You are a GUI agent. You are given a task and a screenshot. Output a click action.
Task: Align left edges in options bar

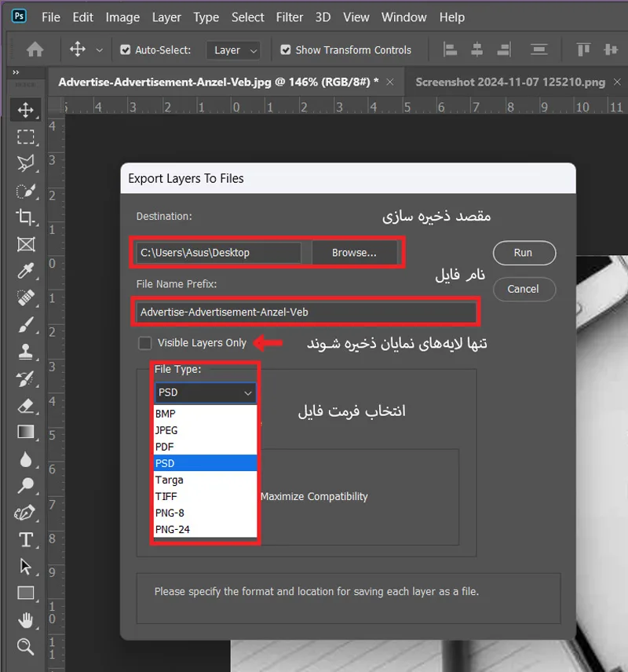[450, 49]
